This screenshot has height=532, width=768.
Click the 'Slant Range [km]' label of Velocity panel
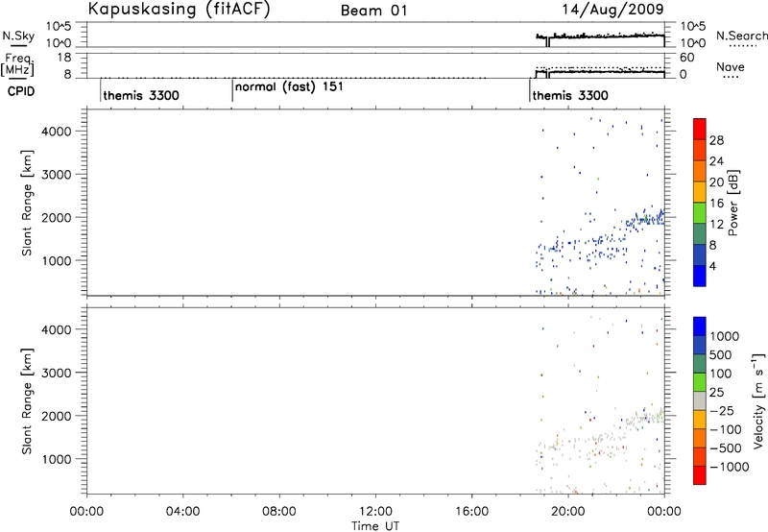27,401
